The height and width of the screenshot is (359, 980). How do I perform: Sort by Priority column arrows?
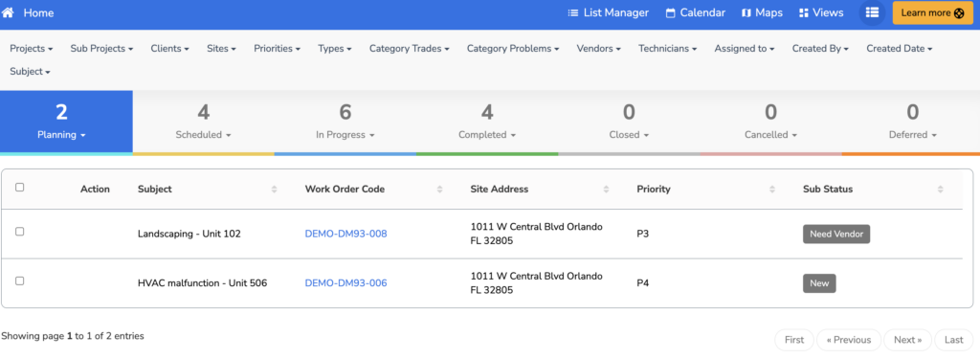pos(772,189)
